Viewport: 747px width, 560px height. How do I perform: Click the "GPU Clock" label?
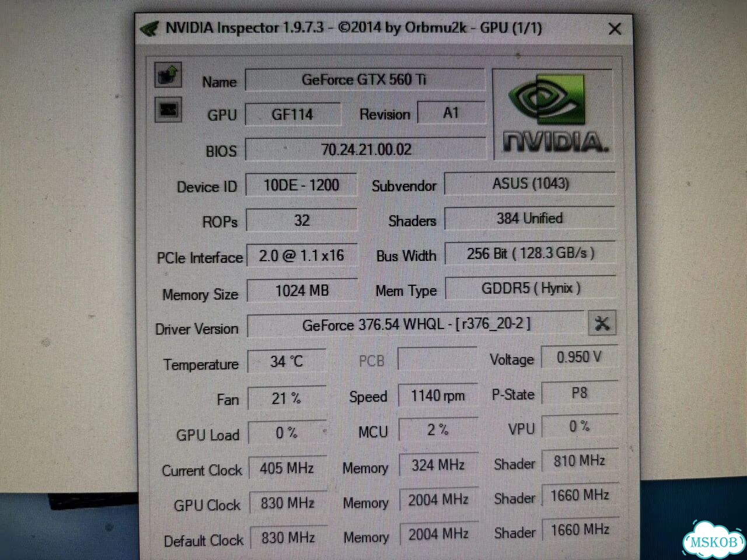(207, 505)
